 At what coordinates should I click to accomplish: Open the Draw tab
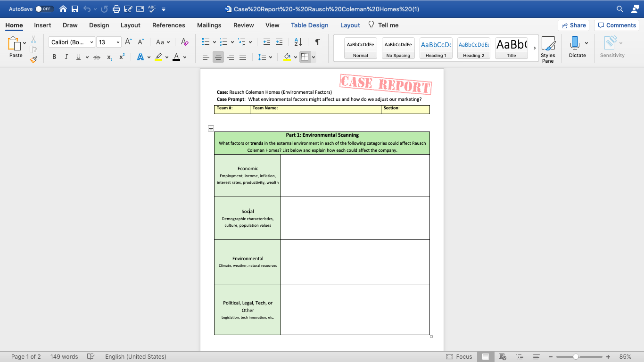coord(70,25)
